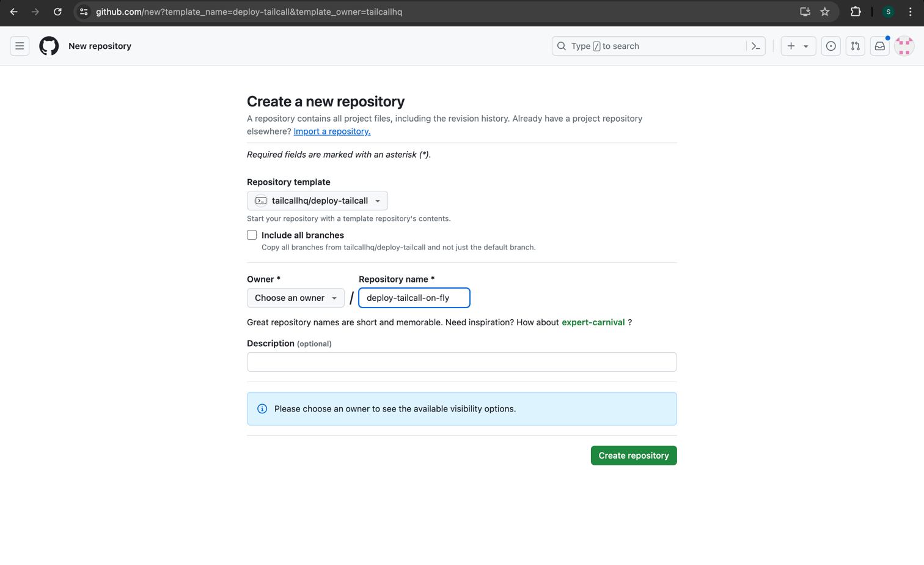
Task: Expand the create new dropdown in the header
Action: tap(798, 46)
